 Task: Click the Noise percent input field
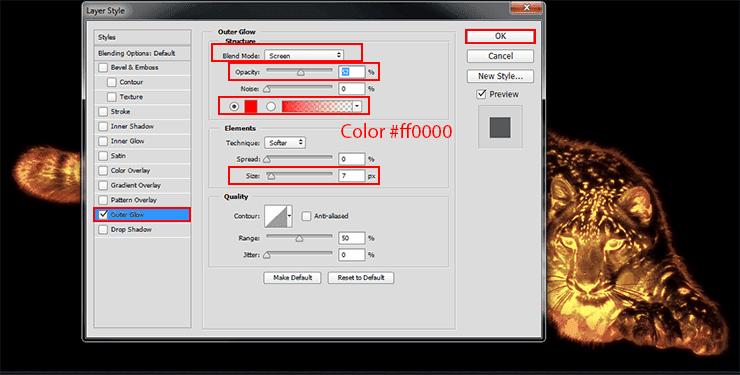click(352, 88)
